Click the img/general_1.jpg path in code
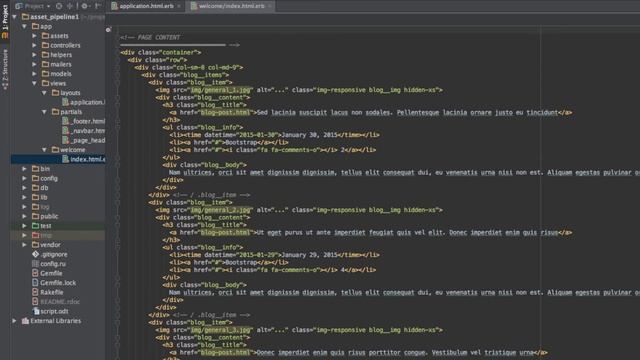The width and height of the screenshot is (640, 360). click(x=221, y=90)
